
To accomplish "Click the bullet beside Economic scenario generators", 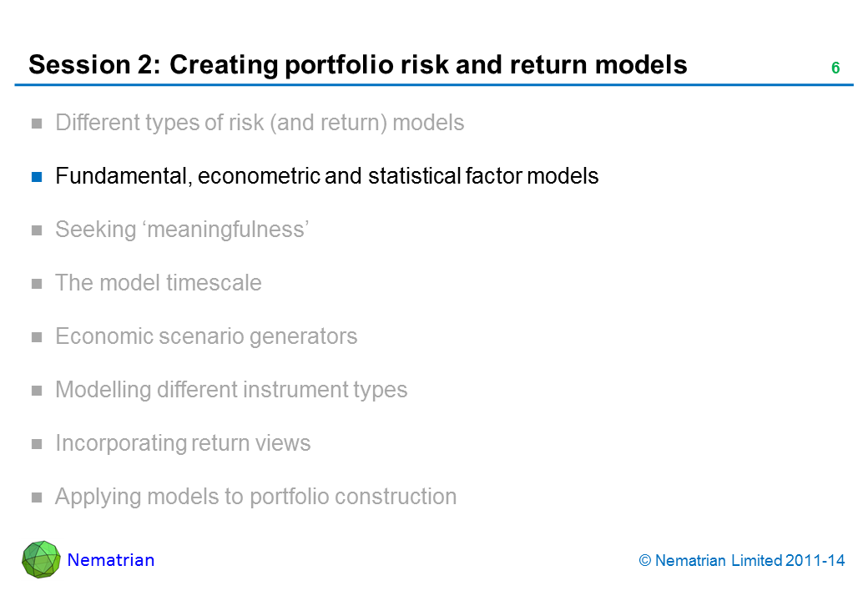I will [37, 337].
